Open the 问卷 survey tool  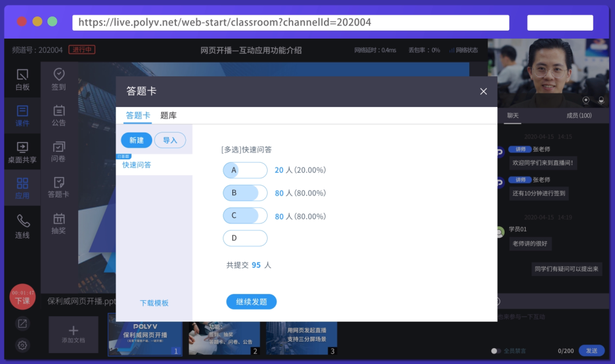[x=58, y=151]
